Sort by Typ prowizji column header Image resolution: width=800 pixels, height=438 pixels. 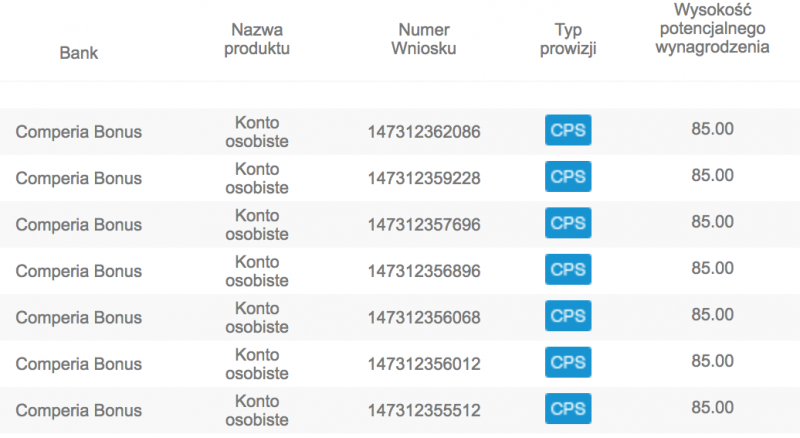coord(568,40)
